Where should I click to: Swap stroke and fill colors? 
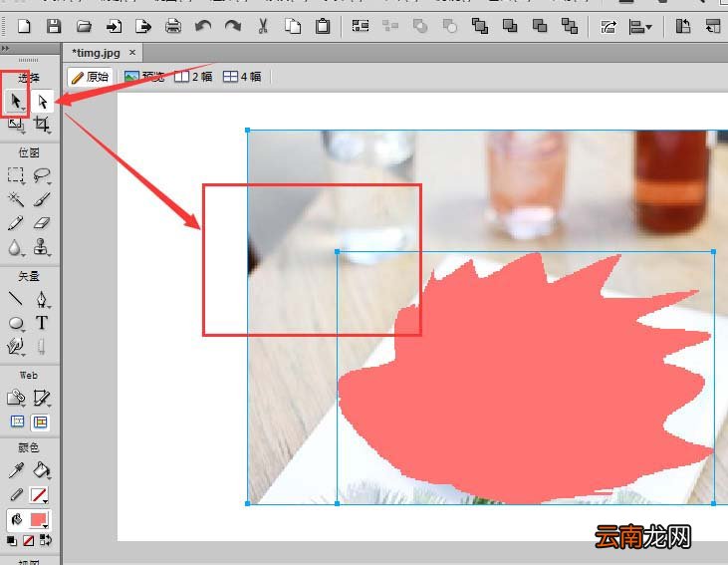(x=46, y=540)
